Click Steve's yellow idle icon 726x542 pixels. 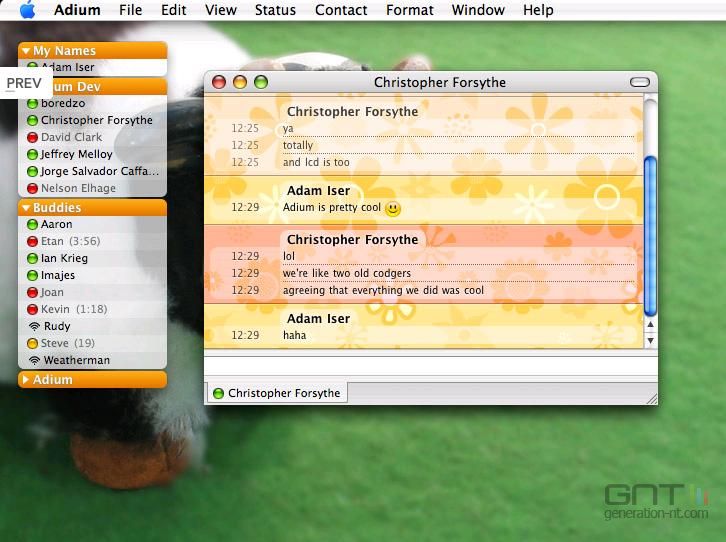click(32, 343)
